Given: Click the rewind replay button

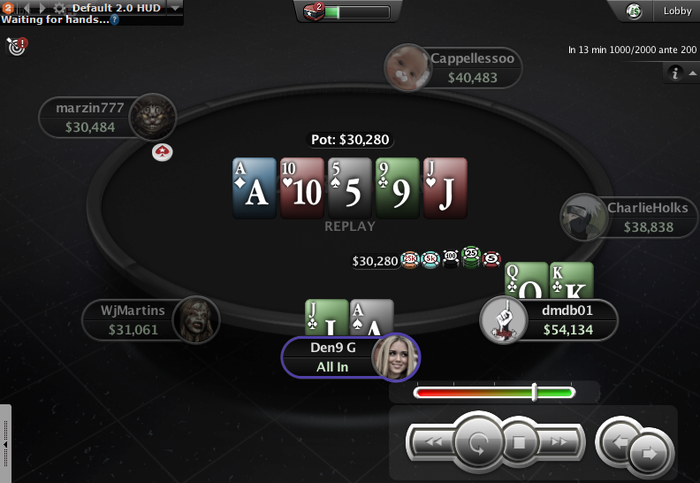Looking at the screenshot, I should (x=432, y=442).
